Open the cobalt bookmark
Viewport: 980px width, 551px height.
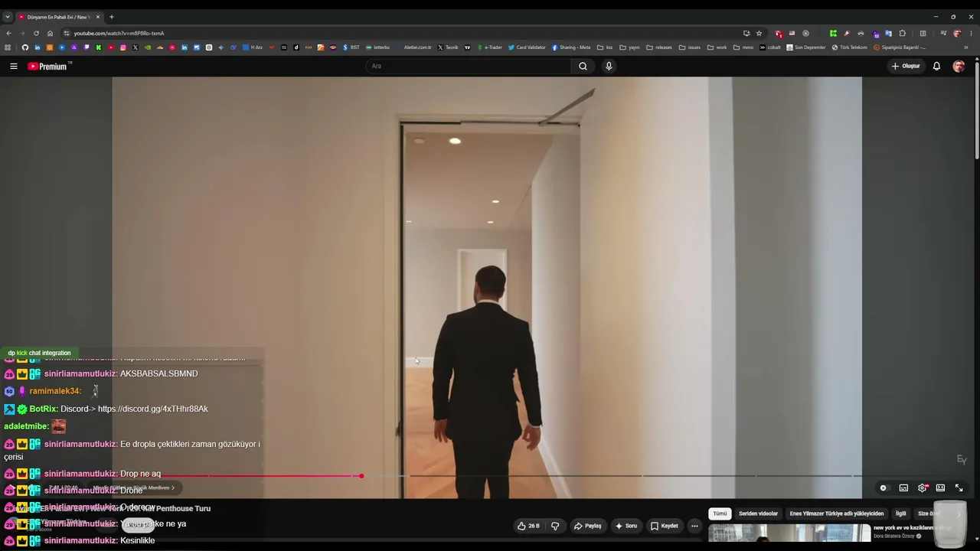click(770, 47)
